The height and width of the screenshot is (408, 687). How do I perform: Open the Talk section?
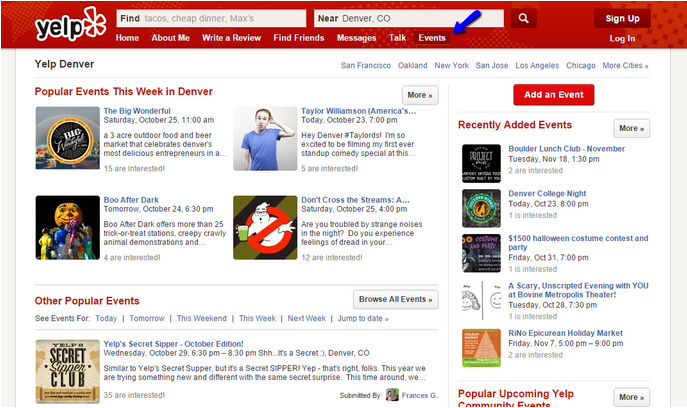[397, 38]
